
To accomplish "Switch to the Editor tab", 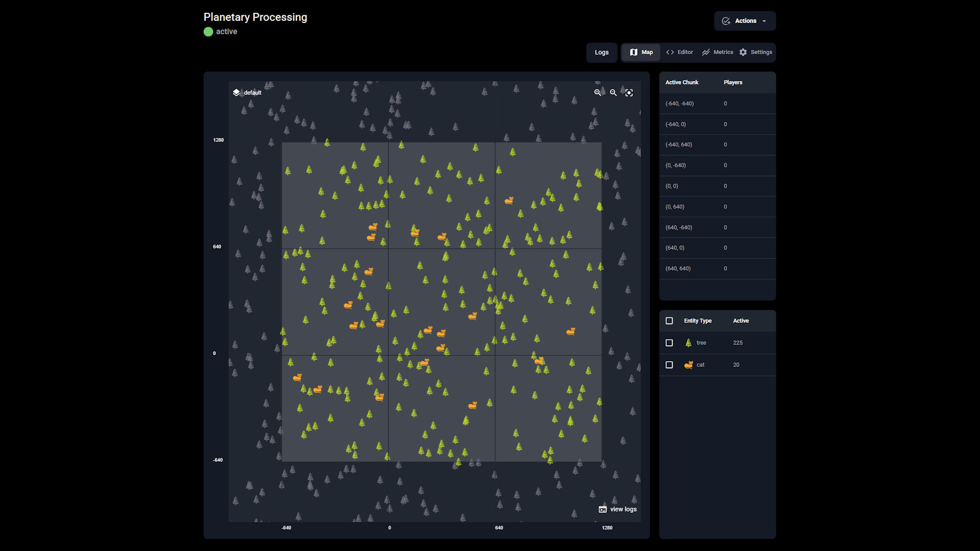I will [x=679, y=52].
